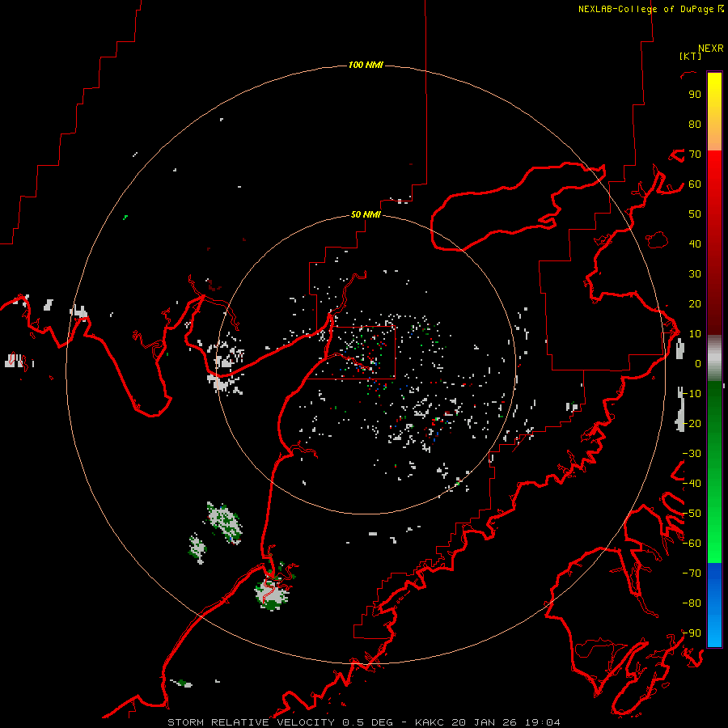Click the 50 NMI range ring label
This screenshot has height=728, width=728.
[x=366, y=214]
